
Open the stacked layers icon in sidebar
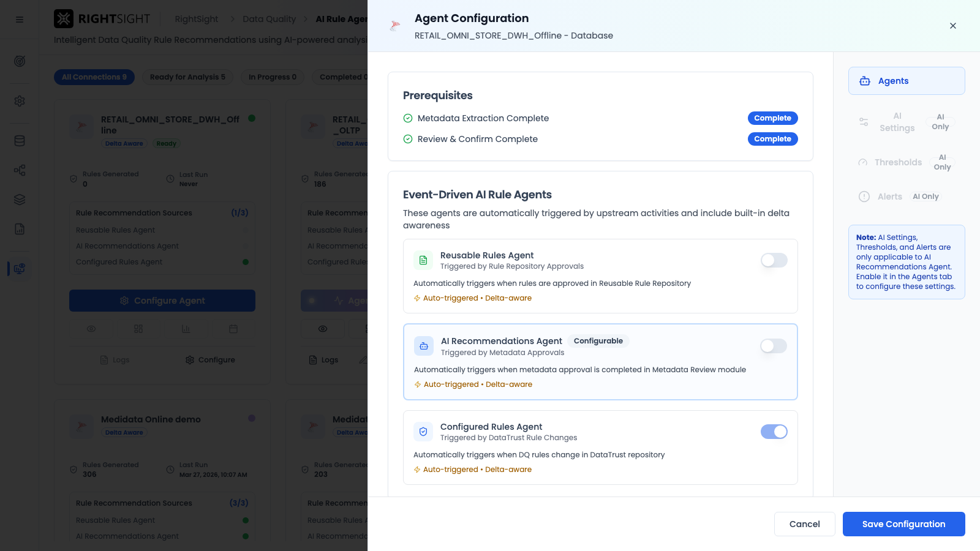20,200
